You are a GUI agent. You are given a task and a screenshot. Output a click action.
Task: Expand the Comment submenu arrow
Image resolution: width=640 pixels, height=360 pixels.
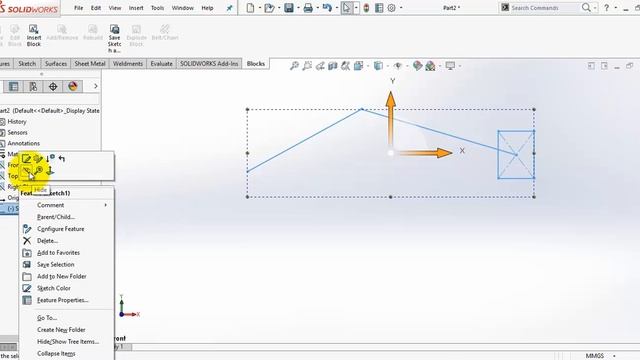click(106, 205)
